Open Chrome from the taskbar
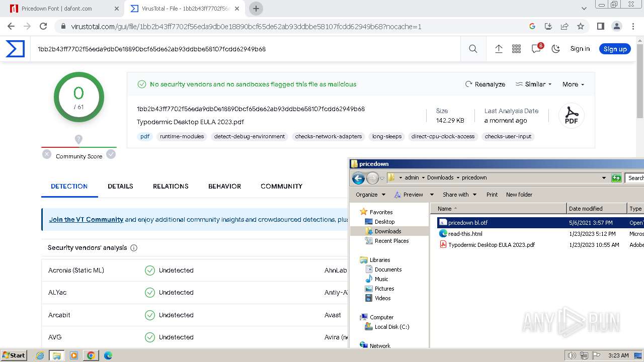 (x=91, y=355)
